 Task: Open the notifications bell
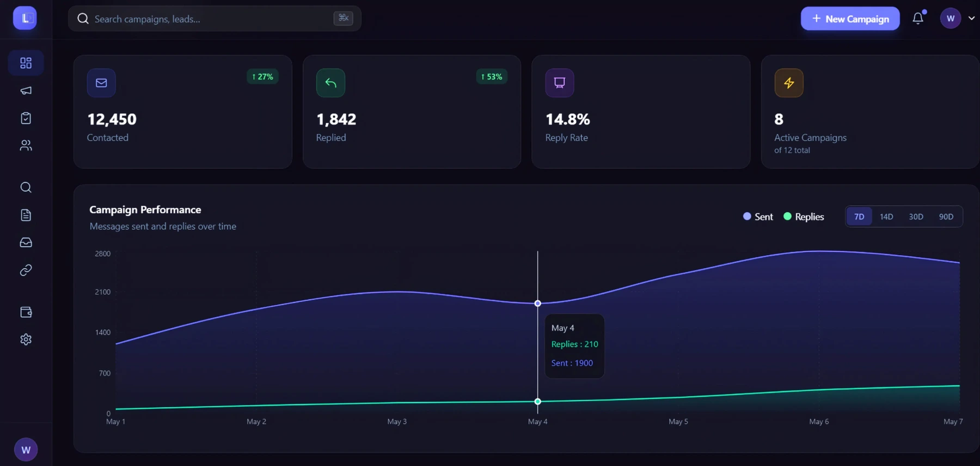[918, 18]
